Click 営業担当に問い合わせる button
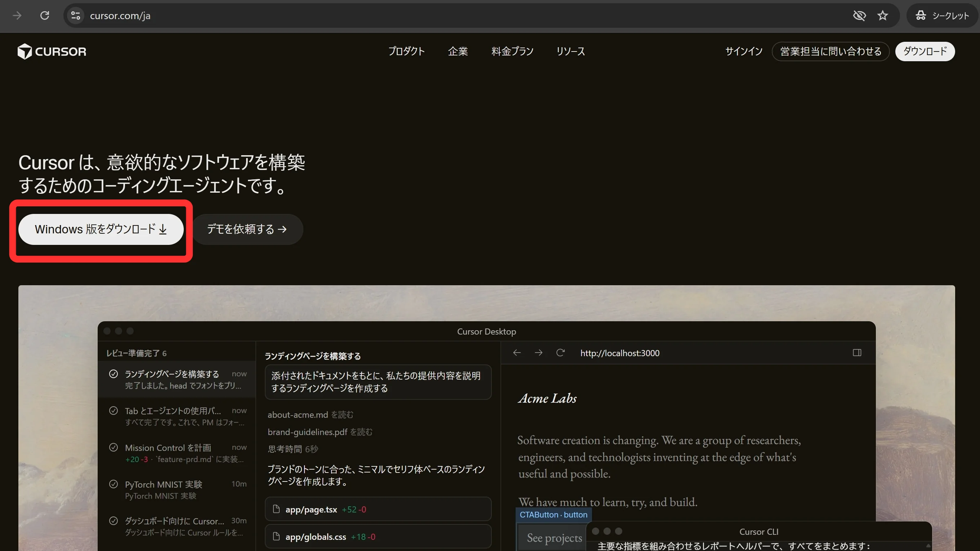 (830, 51)
